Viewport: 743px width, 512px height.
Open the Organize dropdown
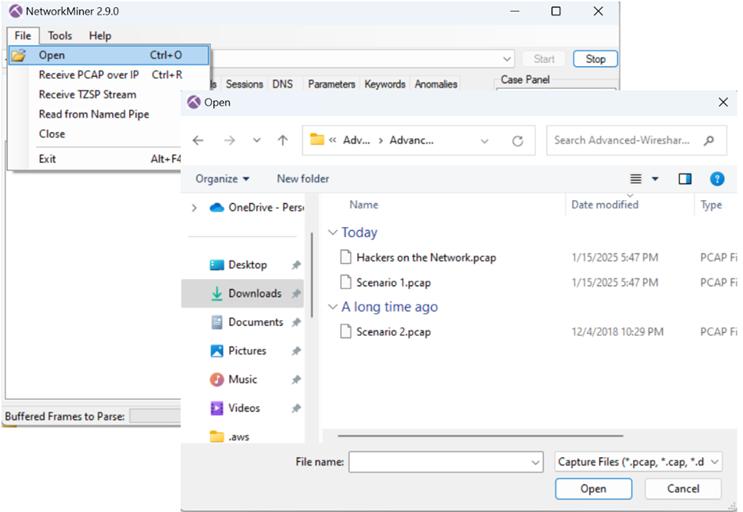pos(222,179)
